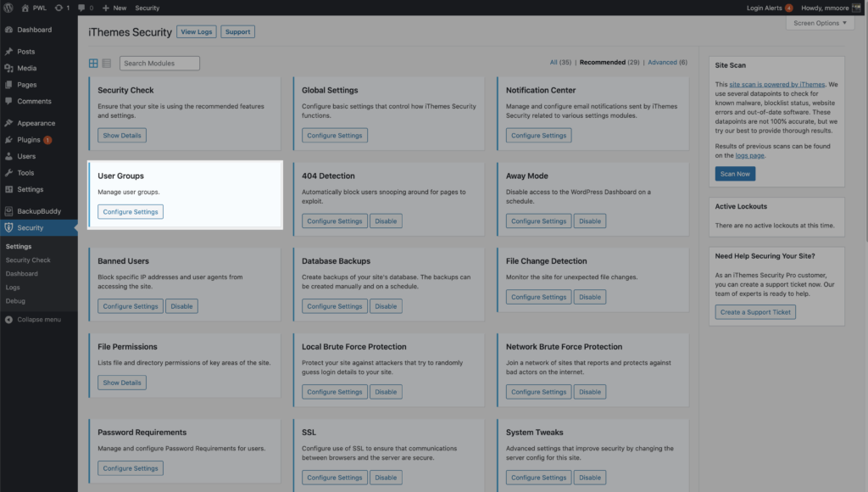
Task: Click the Search Modules field
Action: pyautogui.click(x=159, y=63)
